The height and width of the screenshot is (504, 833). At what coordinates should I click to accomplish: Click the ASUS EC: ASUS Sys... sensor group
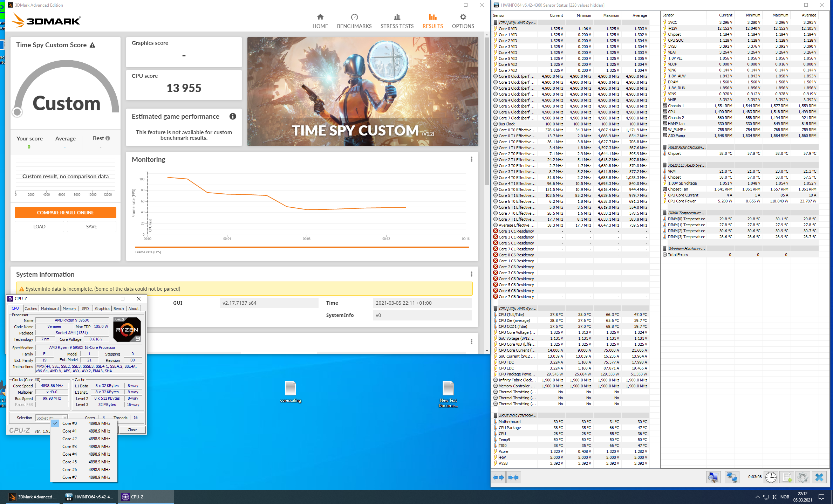(687, 165)
